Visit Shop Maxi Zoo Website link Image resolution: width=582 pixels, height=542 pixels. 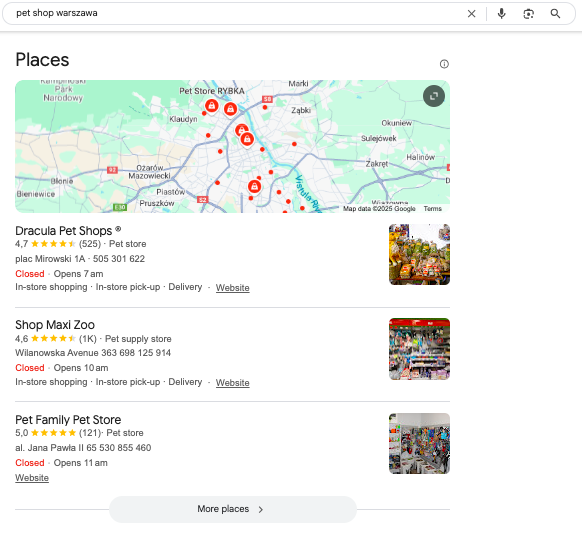pyautogui.click(x=232, y=383)
